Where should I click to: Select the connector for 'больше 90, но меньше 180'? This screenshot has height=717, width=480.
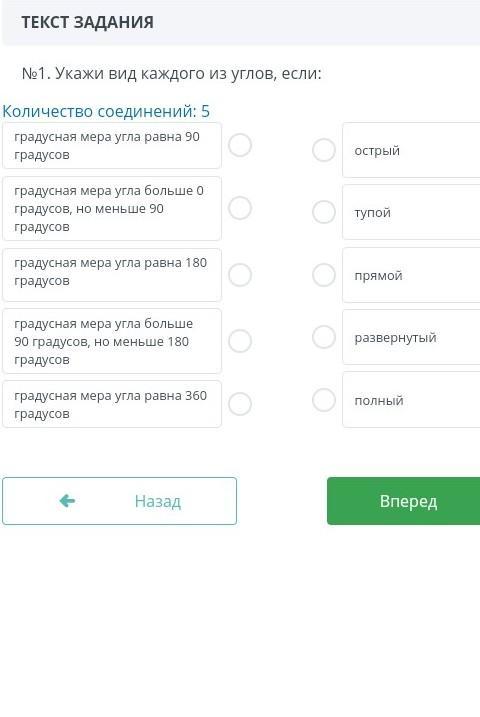(x=240, y=341)
